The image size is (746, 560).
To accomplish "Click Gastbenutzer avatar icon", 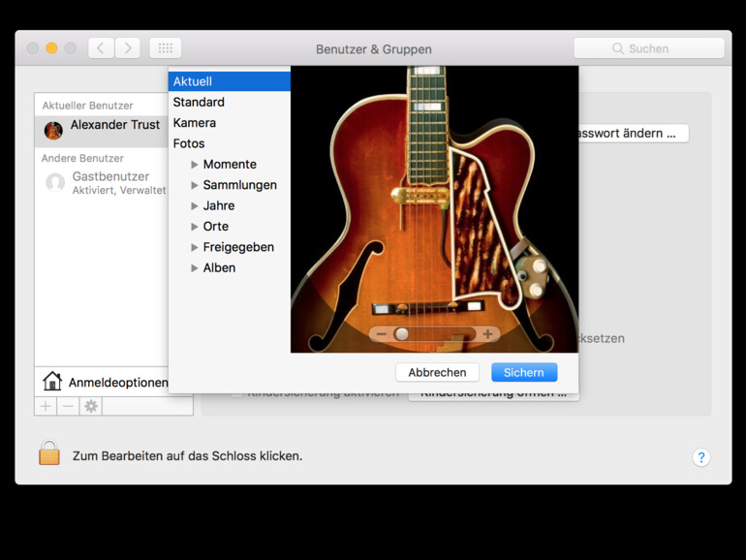I will 55,182.
